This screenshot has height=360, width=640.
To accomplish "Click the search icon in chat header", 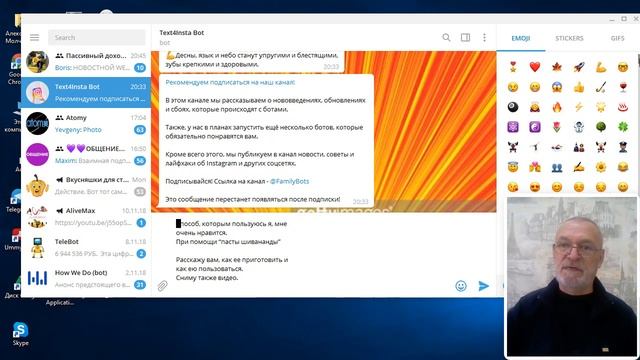I will (446, 38).
